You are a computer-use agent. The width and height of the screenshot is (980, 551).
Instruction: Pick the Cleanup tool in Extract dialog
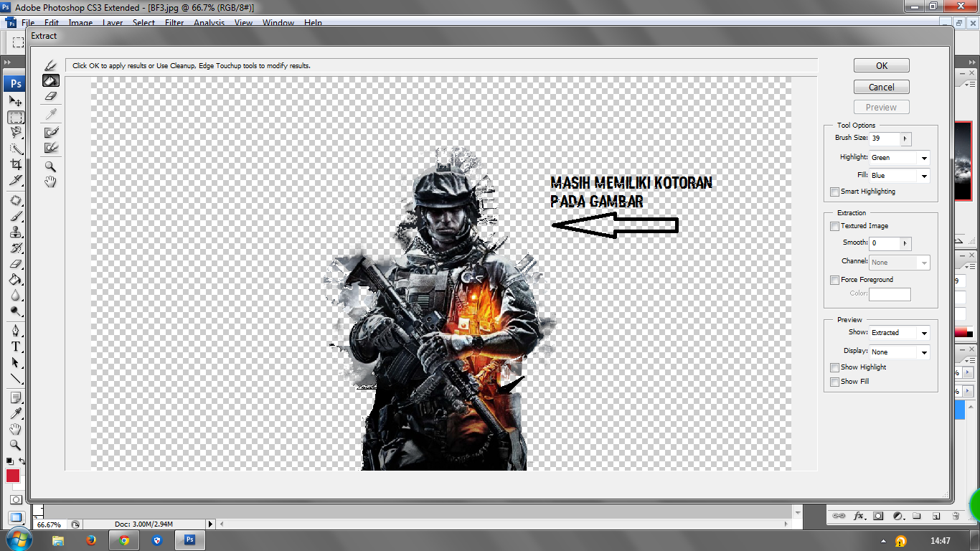pos(51,133)
